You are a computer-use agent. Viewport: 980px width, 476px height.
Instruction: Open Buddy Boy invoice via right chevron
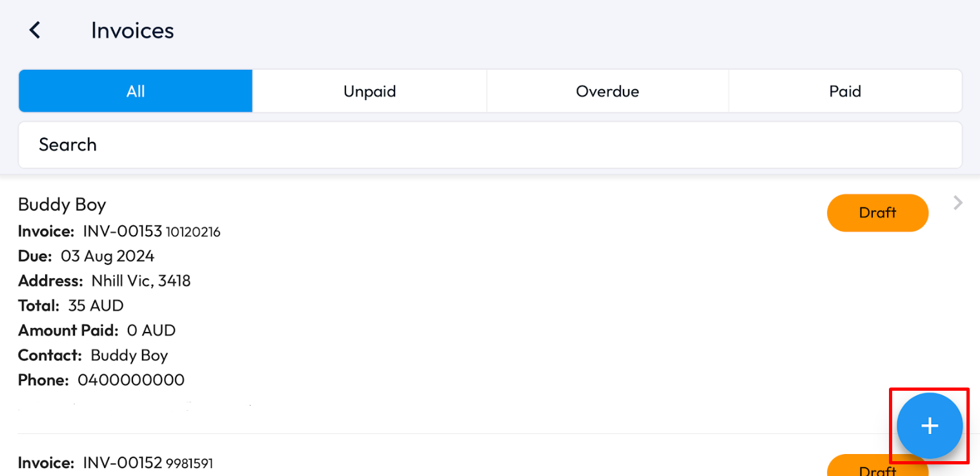point(958,203)
